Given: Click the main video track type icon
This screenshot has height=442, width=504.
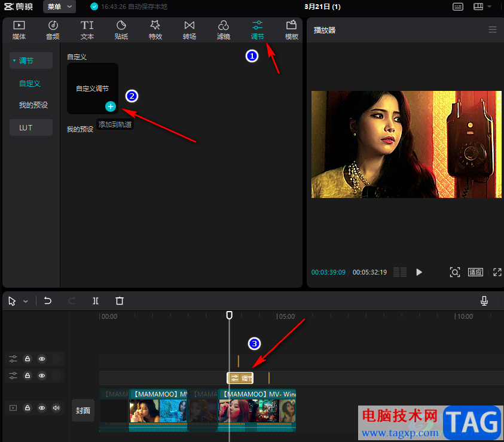Looking at the screenshot, I should point(13,408).
